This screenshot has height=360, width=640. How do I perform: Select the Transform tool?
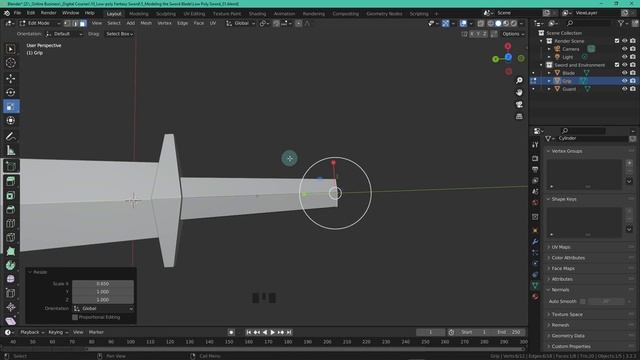11,121
